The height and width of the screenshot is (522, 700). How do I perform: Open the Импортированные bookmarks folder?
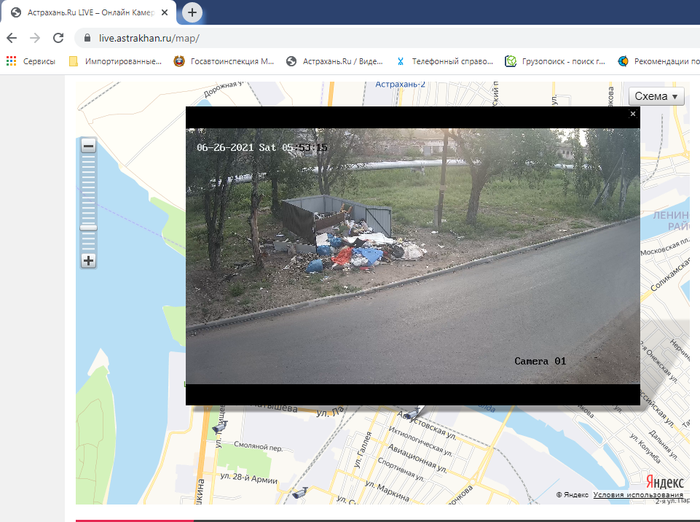tap(115, 61)
